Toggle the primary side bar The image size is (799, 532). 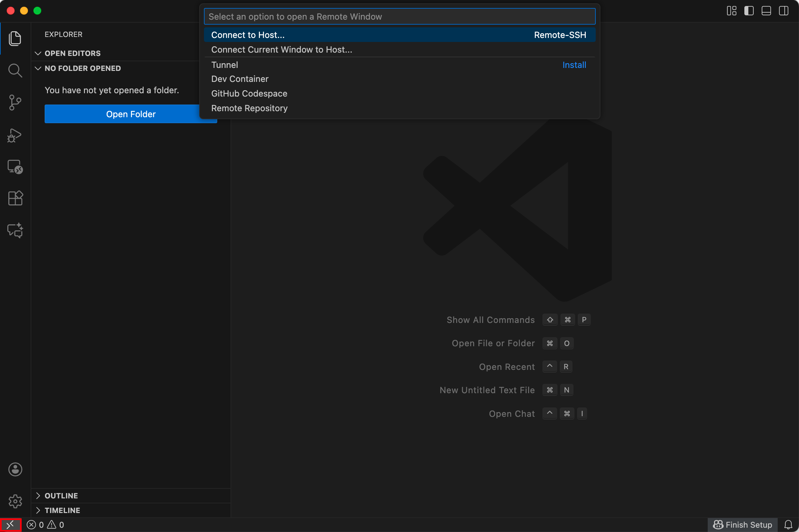[749, 11]
